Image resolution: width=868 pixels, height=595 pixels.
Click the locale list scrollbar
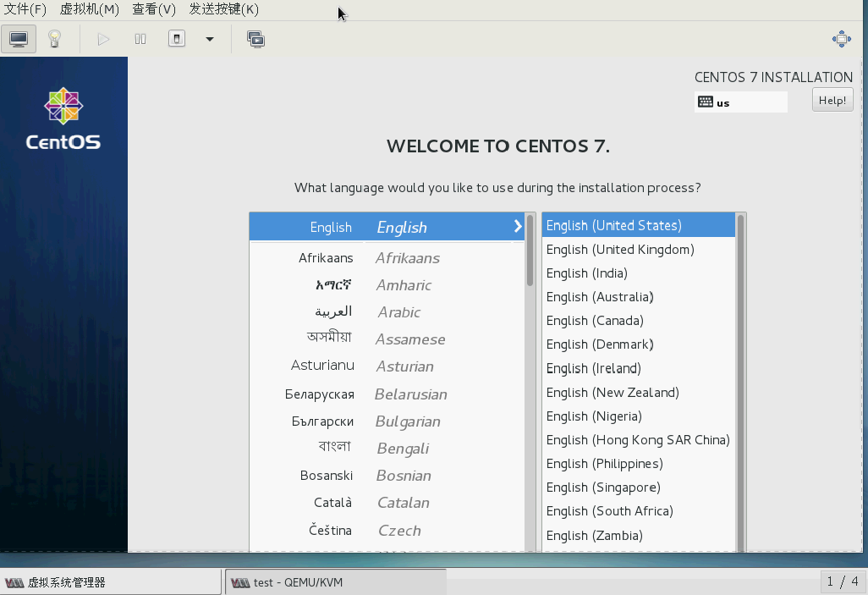741,383
